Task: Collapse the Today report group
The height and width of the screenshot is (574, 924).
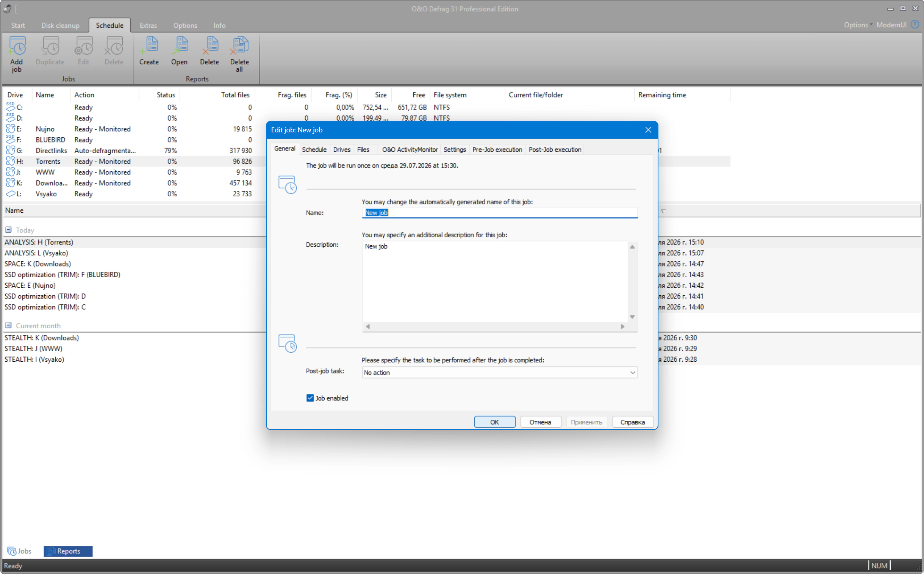Action: pos(8,230)
